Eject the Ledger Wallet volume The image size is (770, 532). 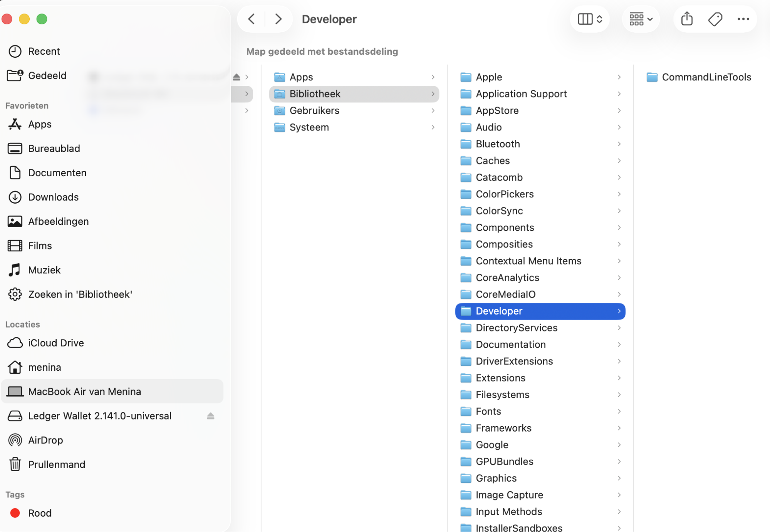click(210, 416)
